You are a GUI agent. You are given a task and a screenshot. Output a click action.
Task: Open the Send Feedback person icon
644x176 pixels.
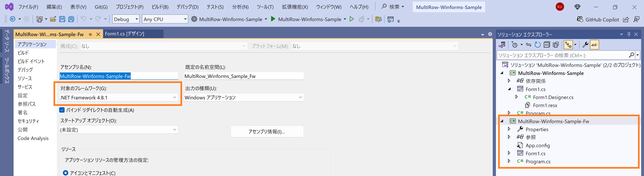click(636, 19)
